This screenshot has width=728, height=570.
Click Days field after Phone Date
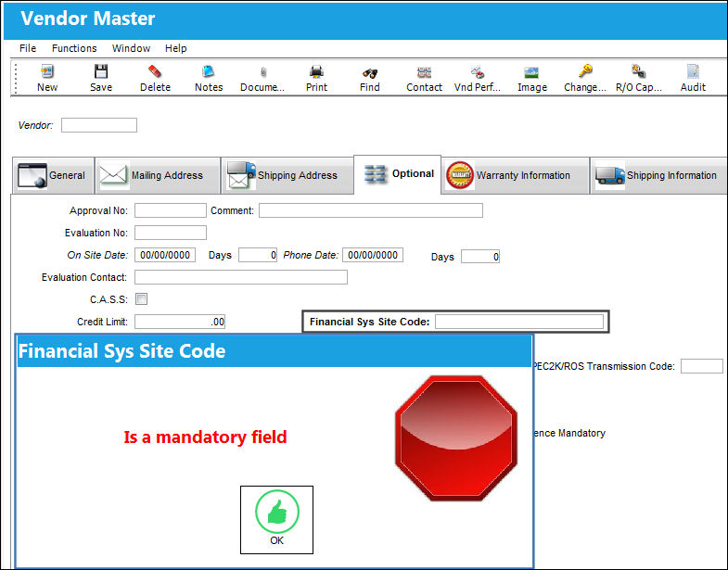480,257
